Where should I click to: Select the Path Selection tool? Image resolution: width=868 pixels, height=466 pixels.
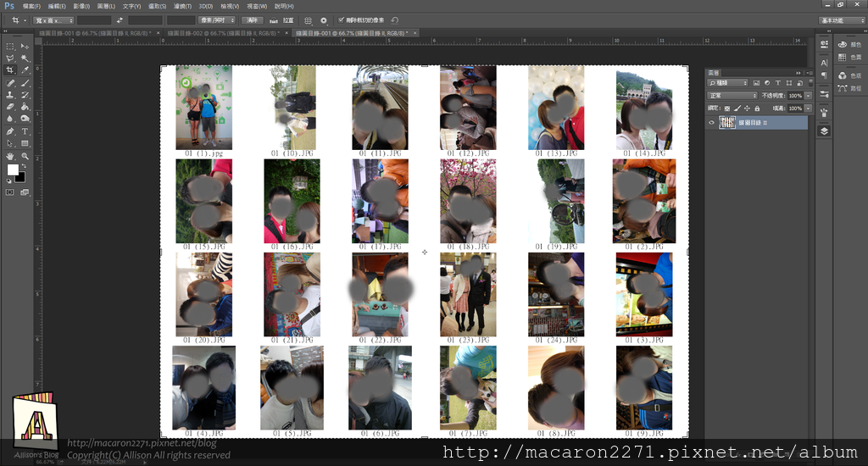click(10, 144)
